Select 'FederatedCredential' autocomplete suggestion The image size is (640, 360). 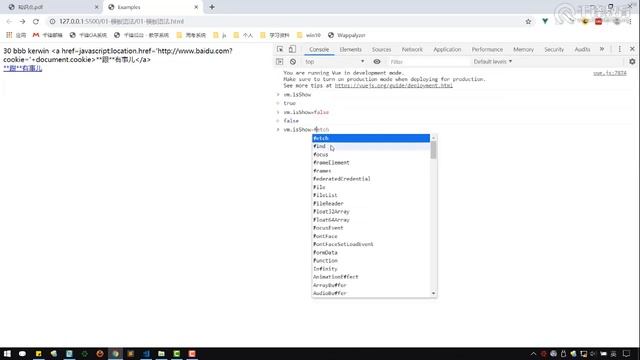pyautogui.click(x=371, y=179)
